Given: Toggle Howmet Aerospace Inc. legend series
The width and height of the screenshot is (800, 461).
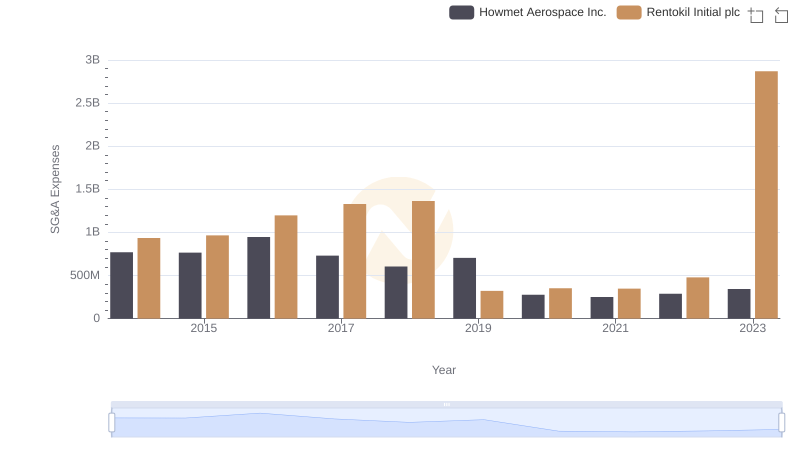Looking at the screenshot, I should [x=528, y=12].
